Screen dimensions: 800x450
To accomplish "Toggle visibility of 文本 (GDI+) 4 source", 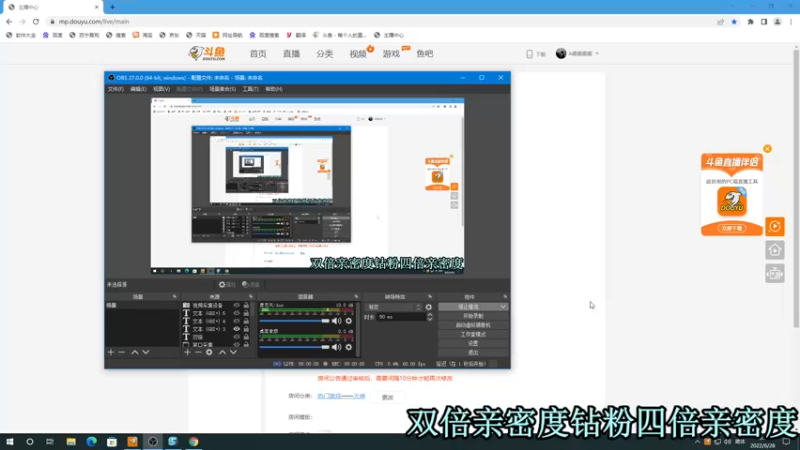I will point(236,321).
